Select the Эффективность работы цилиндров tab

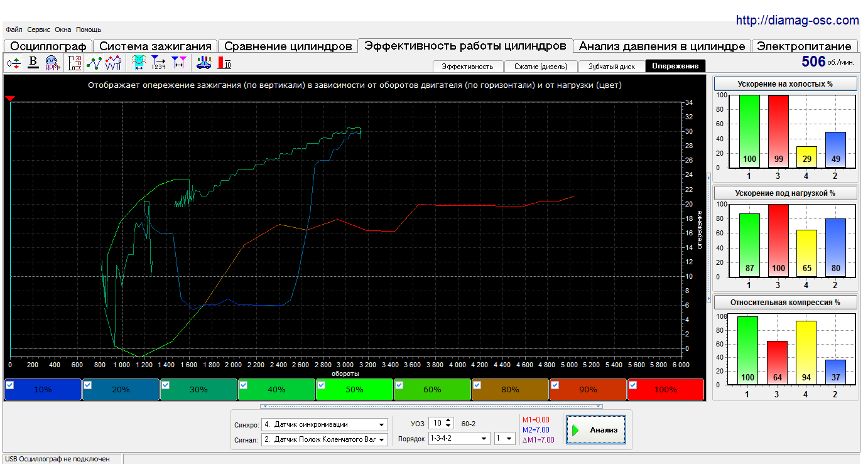[x=465, y=46]
